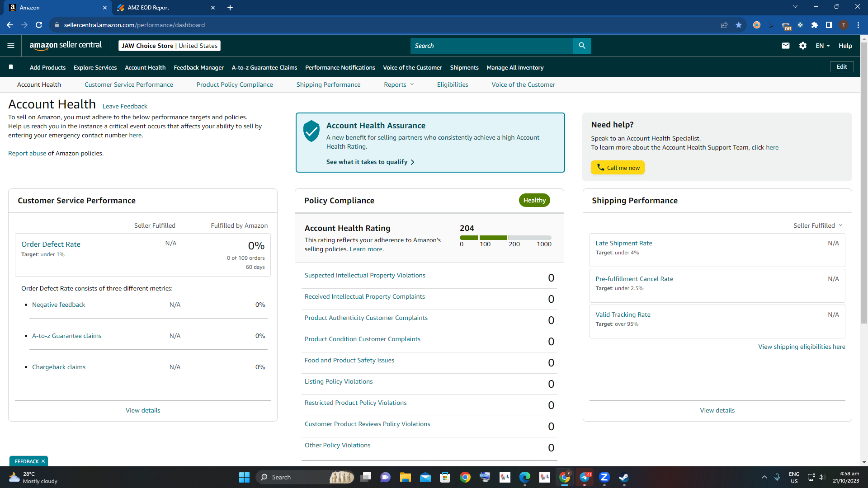This screenshot has height=488, width=868.
Task: Open a new browser tab
Action: (230, 8)
